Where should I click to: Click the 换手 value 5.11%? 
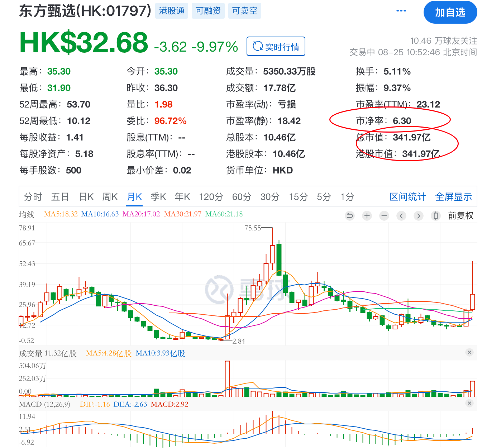point(397,71)
